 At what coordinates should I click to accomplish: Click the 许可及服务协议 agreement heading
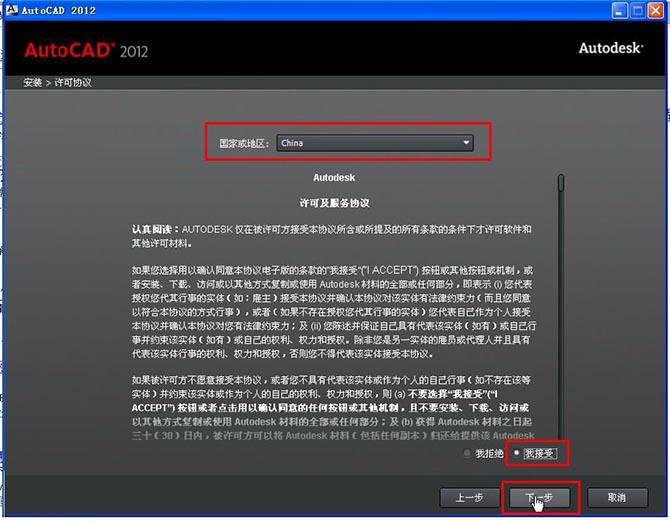click(x=334, y=203)
